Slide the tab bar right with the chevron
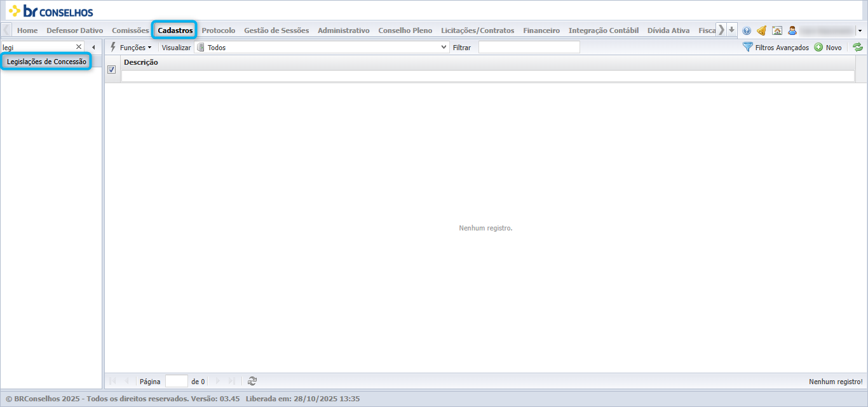Viewport: 868px width, 407px height. coord(721,30)
